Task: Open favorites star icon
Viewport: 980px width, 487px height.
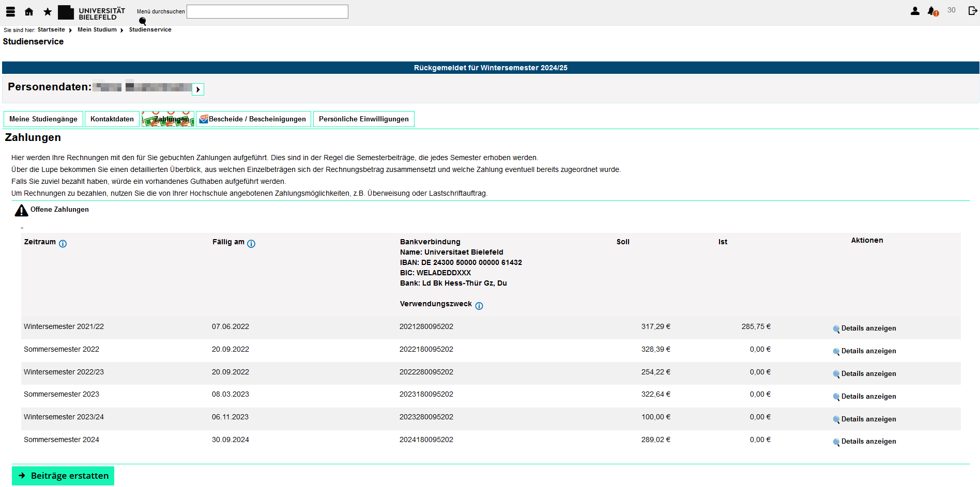Action: click(48, 11)
